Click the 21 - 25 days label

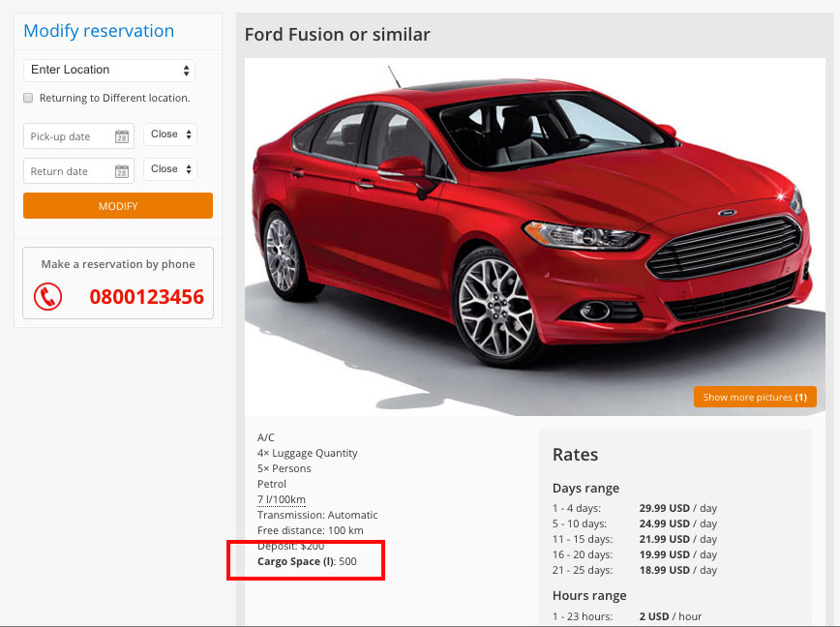(x=583, y=570)
